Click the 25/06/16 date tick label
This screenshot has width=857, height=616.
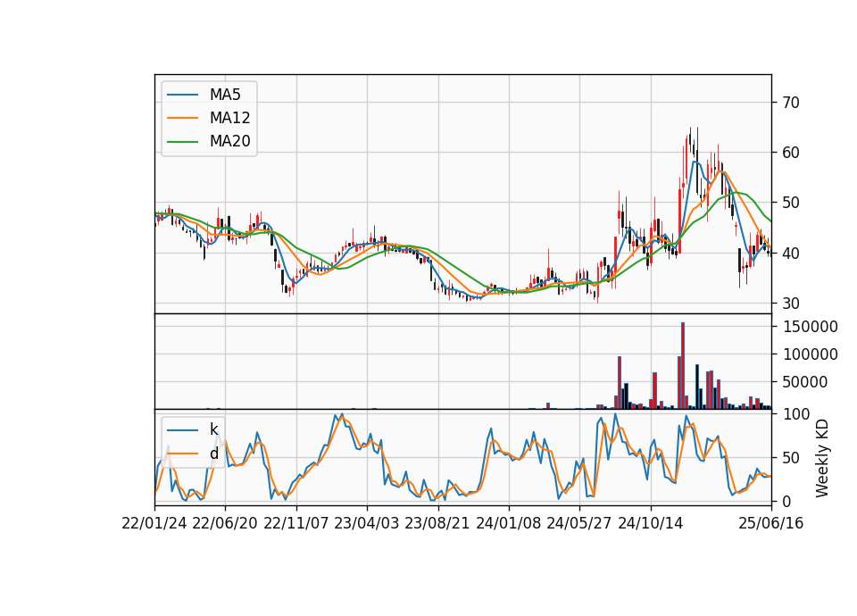pos(771,524)
